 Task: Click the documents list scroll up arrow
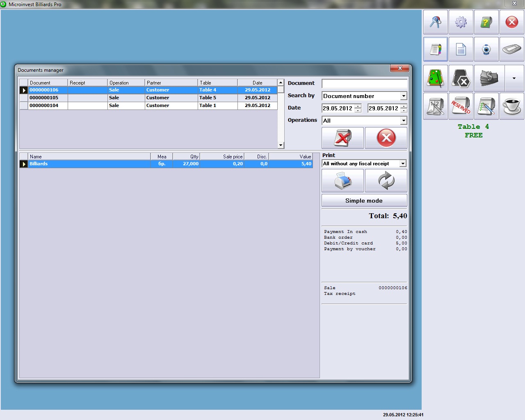coord(281,82)
